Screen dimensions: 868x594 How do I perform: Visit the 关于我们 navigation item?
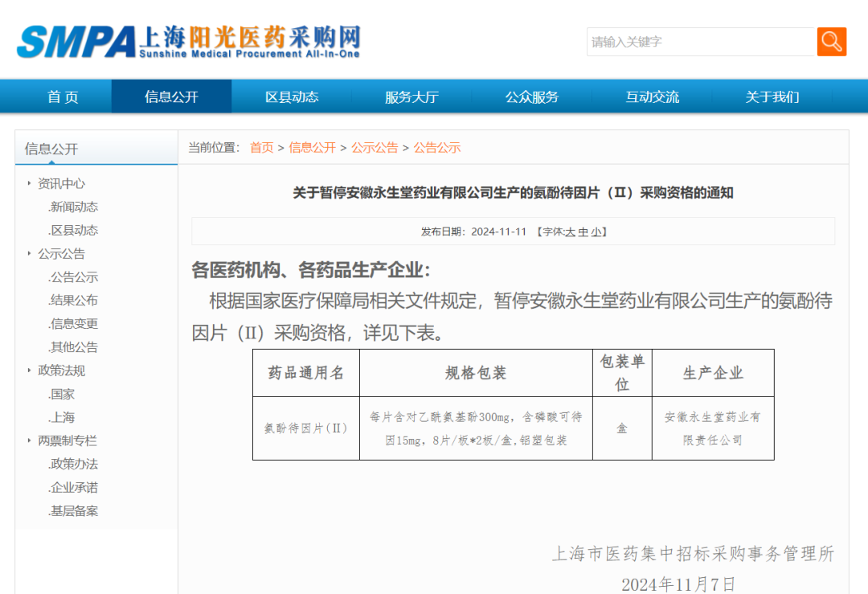coord(772,97)
